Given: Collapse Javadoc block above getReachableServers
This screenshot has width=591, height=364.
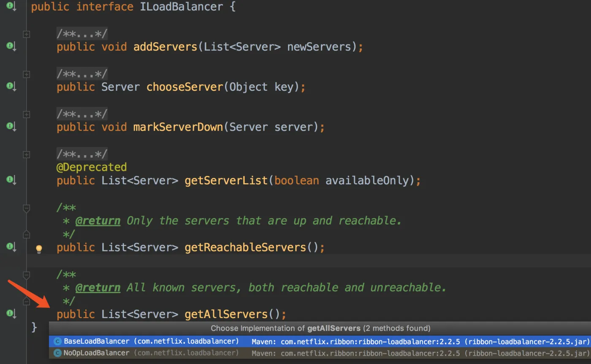Looking at the screenshot, I should pyautogui.click(x=26, y=208).
